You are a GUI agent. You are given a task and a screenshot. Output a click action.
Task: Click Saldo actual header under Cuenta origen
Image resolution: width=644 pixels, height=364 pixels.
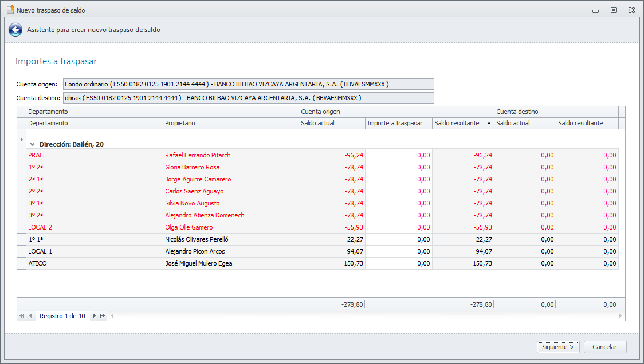[x=332, y=123]
